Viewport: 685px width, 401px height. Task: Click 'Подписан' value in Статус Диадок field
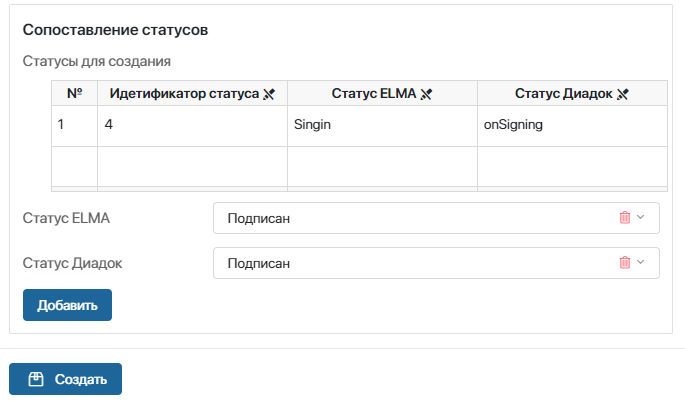coord(259,263)
